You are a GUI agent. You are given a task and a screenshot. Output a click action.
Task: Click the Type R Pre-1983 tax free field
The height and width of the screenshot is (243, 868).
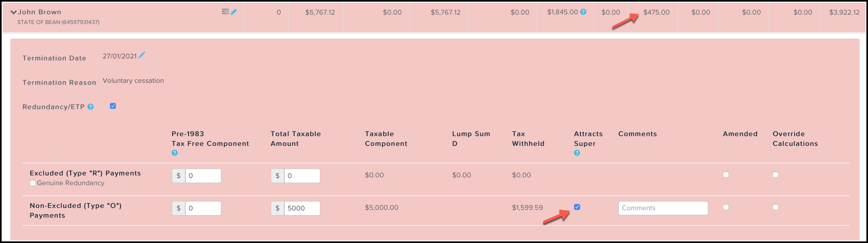pyautogui.click(x=203, y=176)
